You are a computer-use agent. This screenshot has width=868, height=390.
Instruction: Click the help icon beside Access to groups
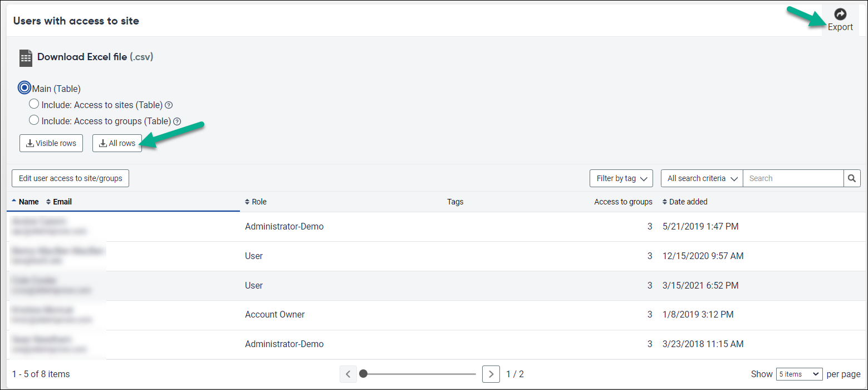[x=177, y=121]
